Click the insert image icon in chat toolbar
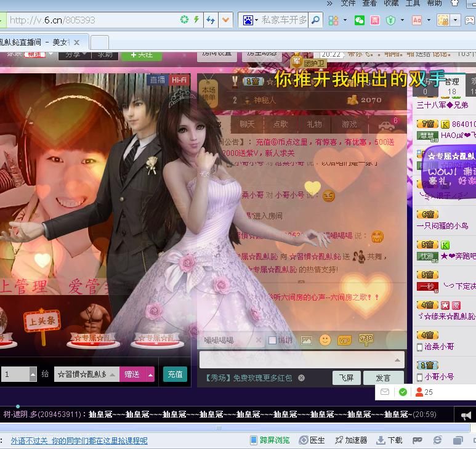Screen dimensions: 476x449 [x=306, y=341]
